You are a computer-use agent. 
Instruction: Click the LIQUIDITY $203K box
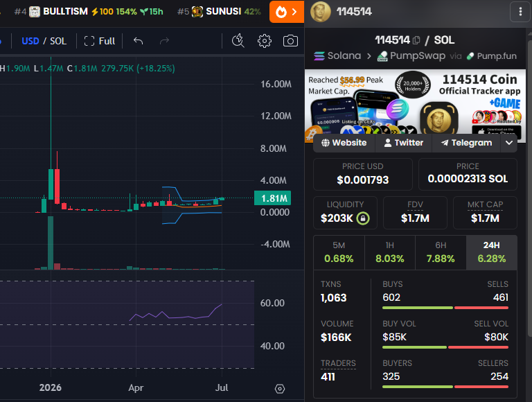tap(345, 213)
